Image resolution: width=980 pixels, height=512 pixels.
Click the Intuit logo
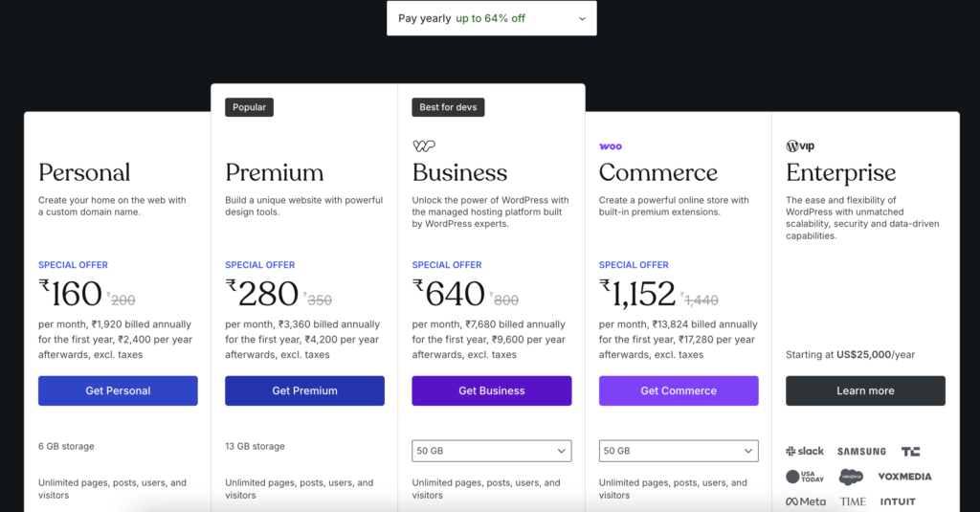898,501
